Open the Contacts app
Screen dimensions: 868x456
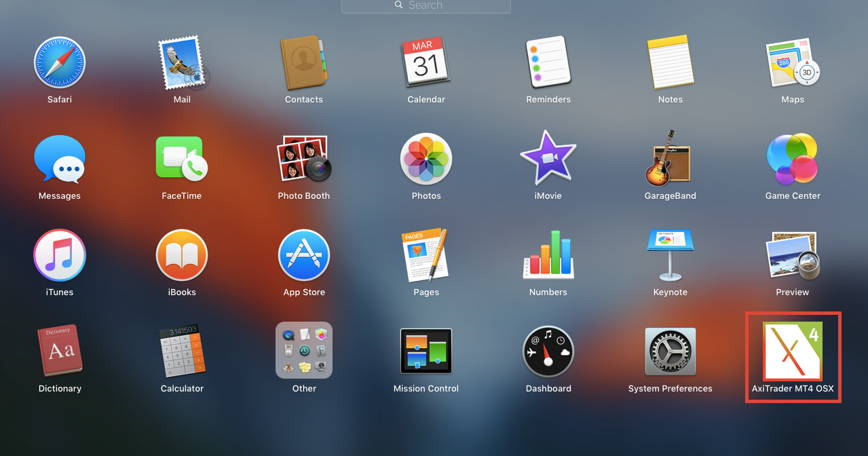pyautogui.click(x=303, y=62)
